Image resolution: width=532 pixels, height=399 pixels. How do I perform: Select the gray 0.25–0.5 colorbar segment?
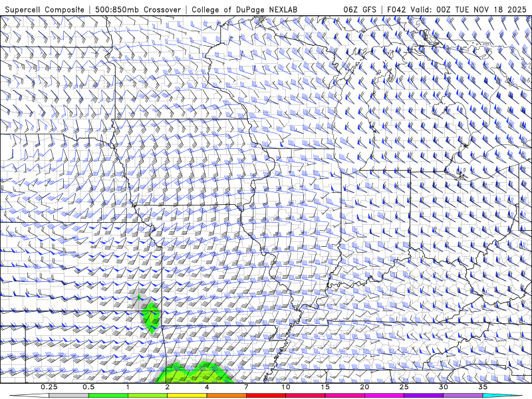click(x=68, y=396)
